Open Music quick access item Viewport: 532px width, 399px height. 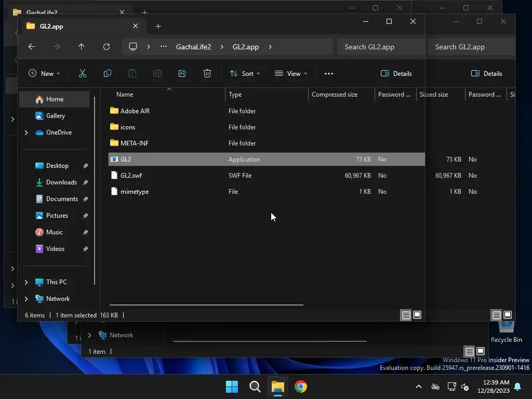pos(54,232)
